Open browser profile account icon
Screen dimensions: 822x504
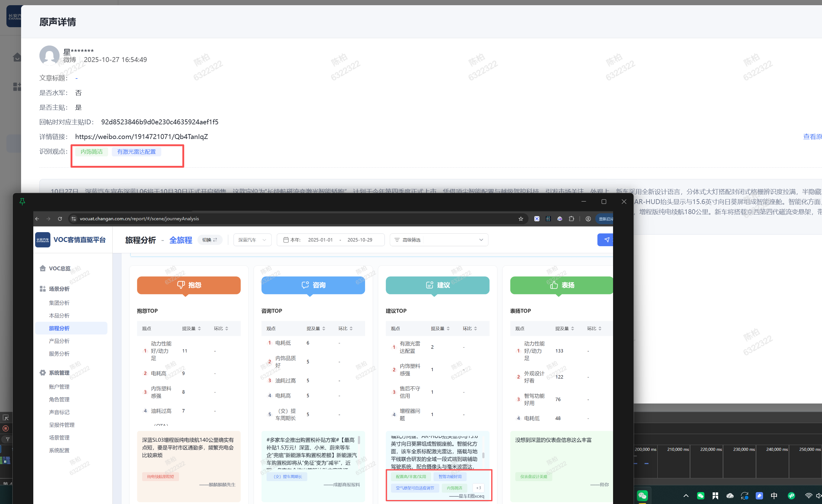coord(588,219)
